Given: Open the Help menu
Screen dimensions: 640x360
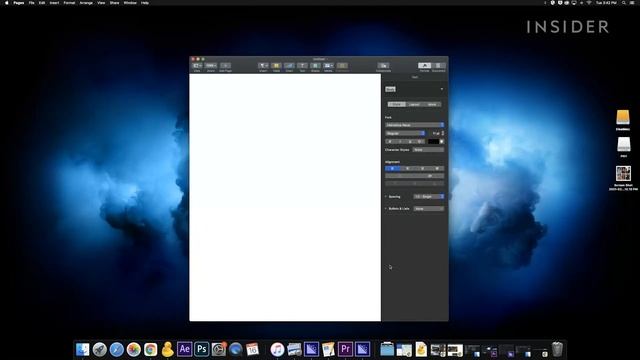Looking at the screenshot, I should coord(145,3).
